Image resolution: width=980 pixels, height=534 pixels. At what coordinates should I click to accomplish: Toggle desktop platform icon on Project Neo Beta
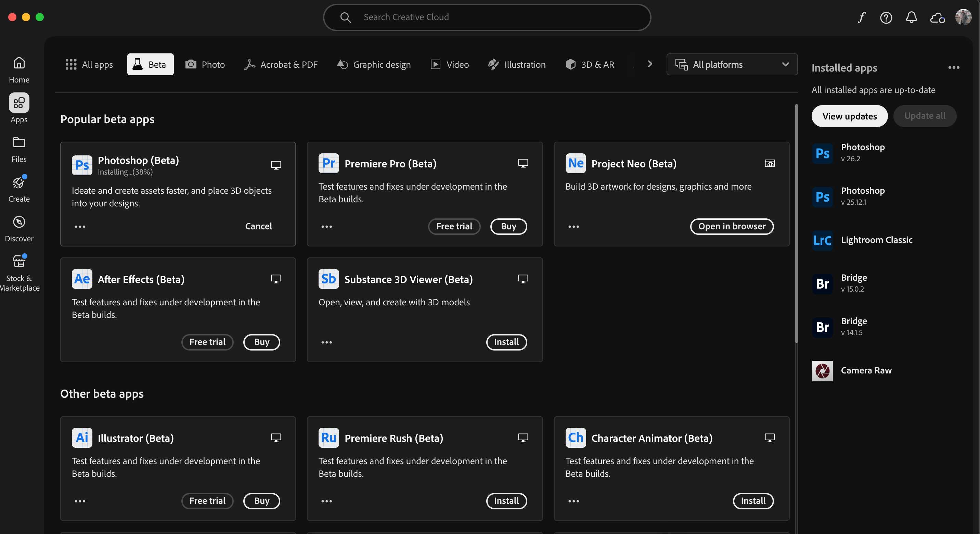click(769, 163)
